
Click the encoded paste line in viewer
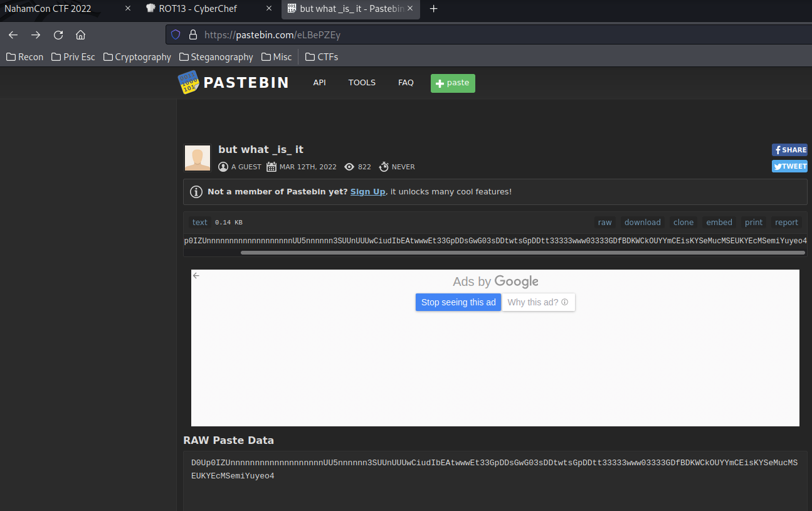(495, 241)
